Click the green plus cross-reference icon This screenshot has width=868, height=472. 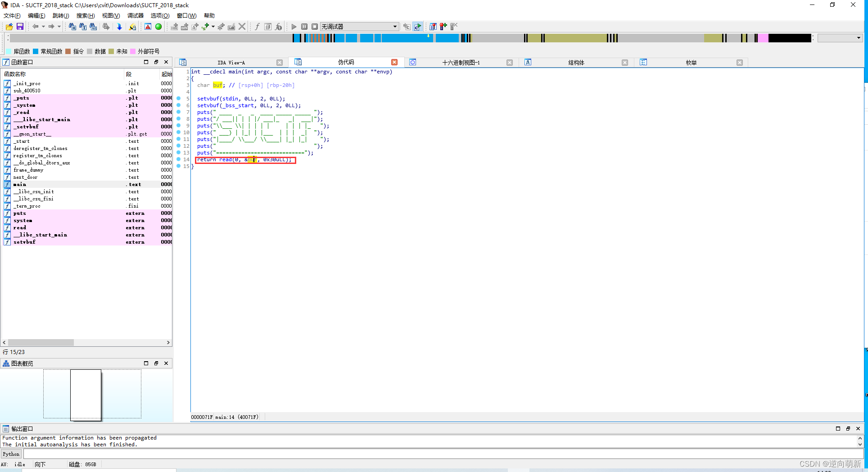[x=206, y=27]
